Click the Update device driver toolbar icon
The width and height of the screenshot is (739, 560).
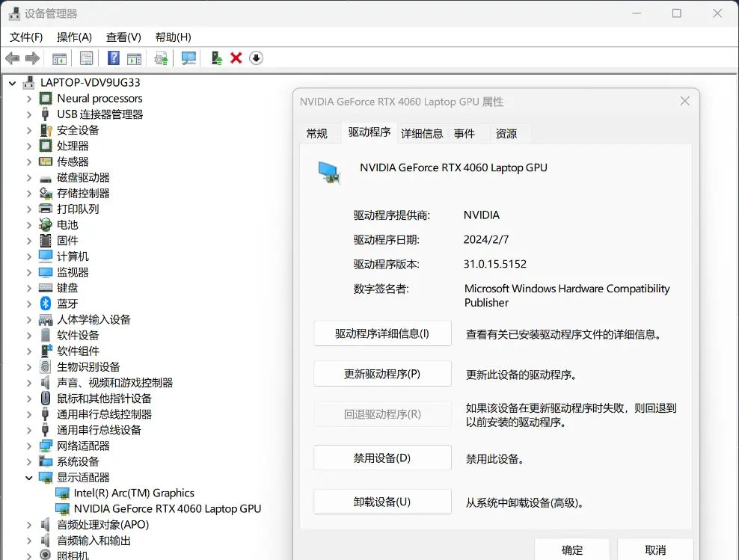[x=161, y=58]
